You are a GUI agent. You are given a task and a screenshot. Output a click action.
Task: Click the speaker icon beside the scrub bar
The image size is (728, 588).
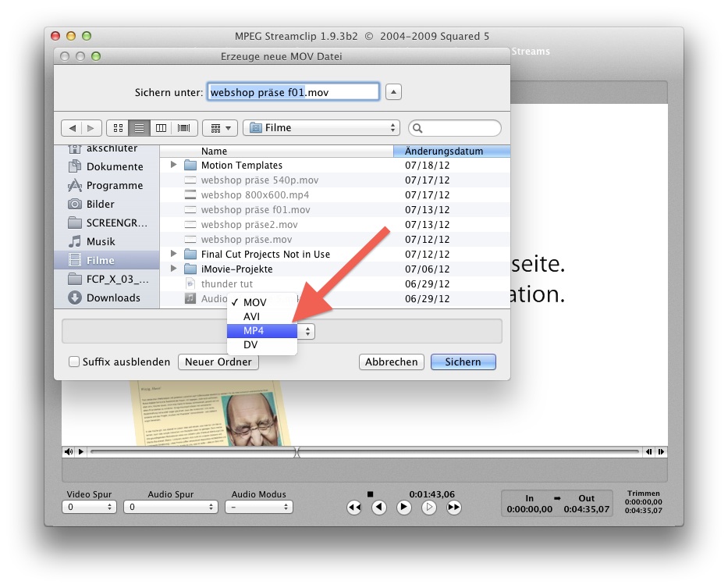[x=69, y=451]
